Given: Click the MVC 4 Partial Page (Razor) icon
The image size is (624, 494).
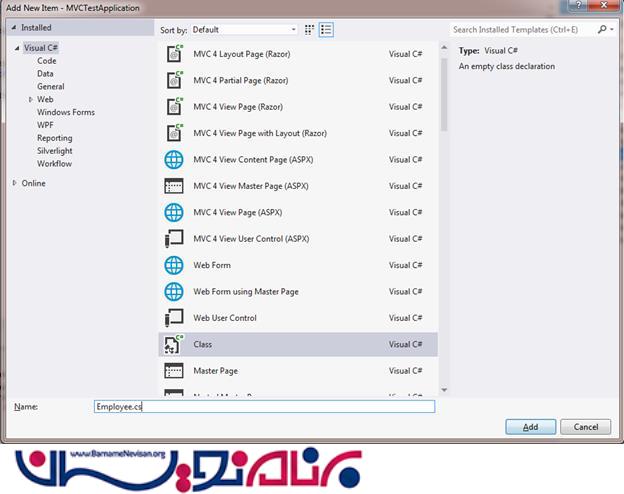Looking at the screenshot, I should [174, 80].
